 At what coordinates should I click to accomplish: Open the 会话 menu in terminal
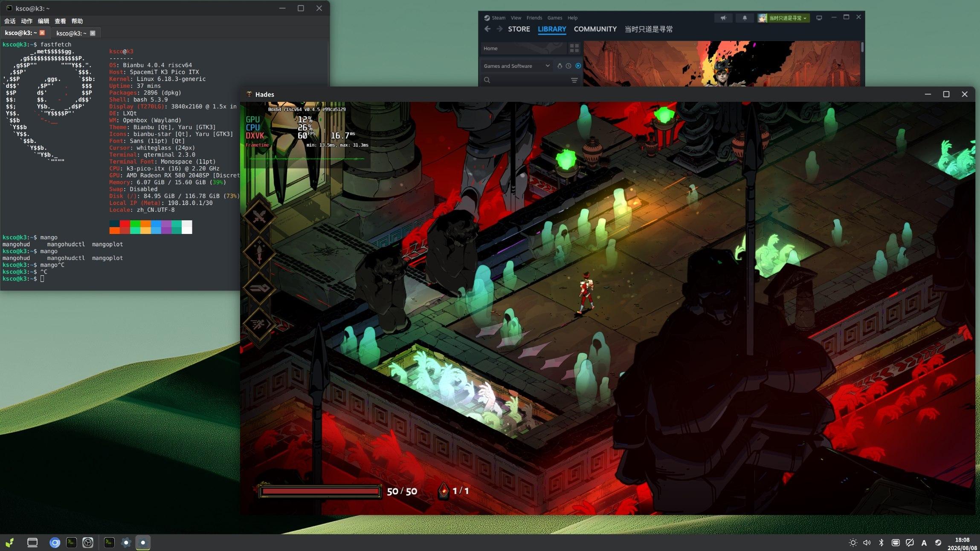[x=10, y=21]
